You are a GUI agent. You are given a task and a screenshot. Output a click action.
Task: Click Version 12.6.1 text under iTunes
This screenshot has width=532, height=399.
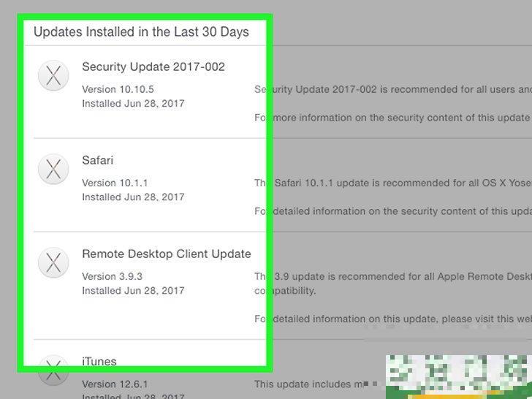click(115, 384)
